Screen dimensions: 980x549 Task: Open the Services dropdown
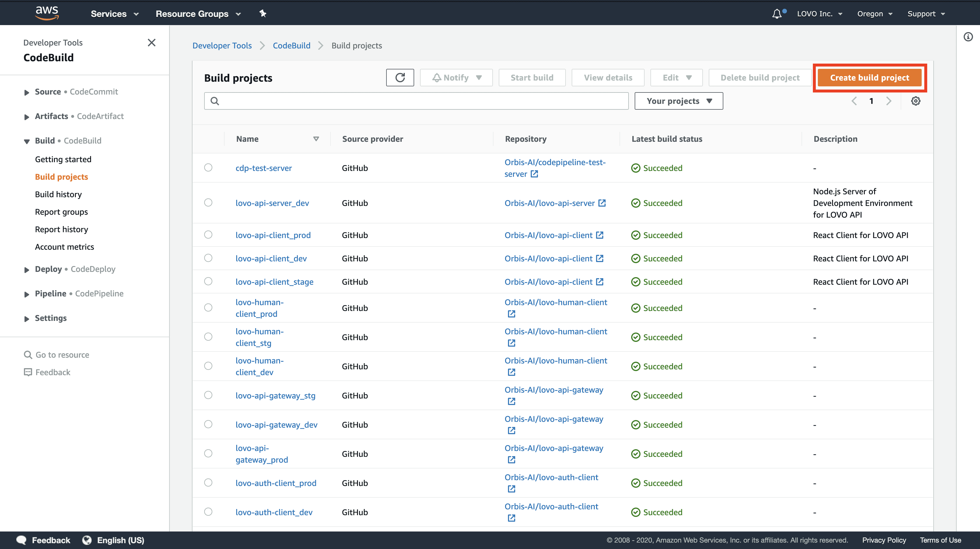coord(115,14)
